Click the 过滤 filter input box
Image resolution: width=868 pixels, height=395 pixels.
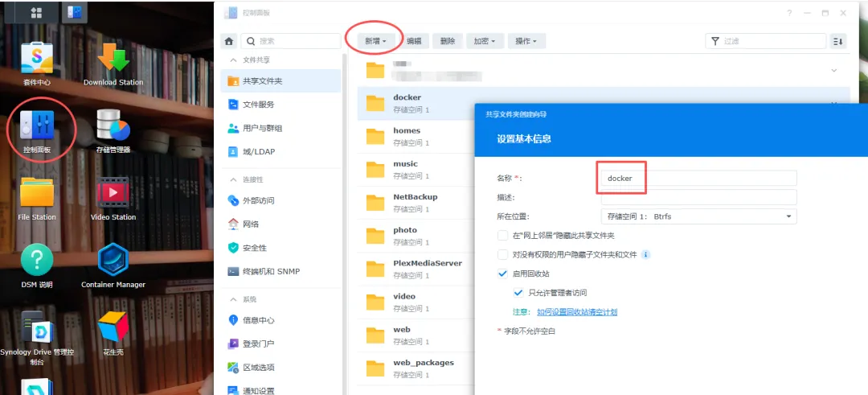click(765, 41)
